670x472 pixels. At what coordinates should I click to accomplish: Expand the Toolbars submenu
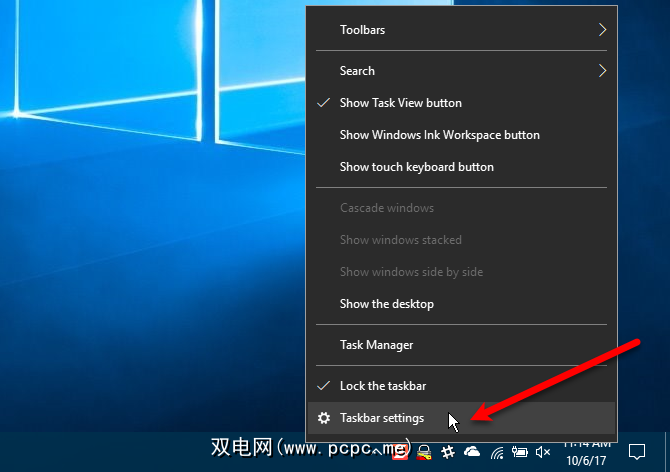pos(461,30)
